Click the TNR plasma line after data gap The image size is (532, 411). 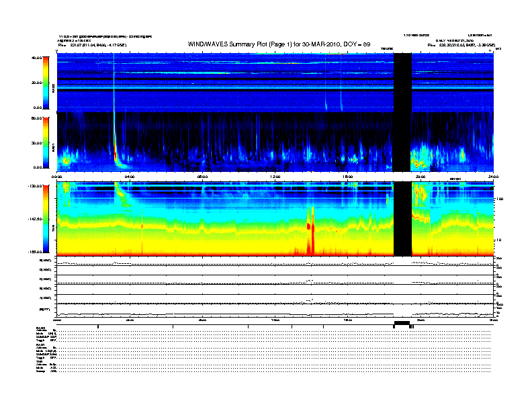coord(420,217)
